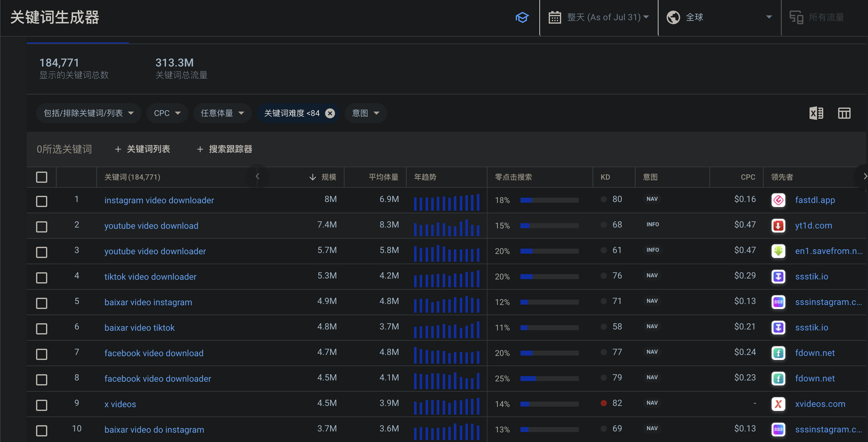Click the yt1d.com red favicon
The height and width of the screenshot is (442, 868).
coord(778,225)
